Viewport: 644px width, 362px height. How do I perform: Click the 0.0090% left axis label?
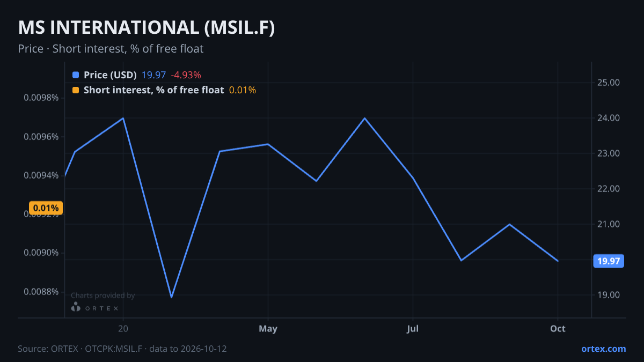(41, 253)
